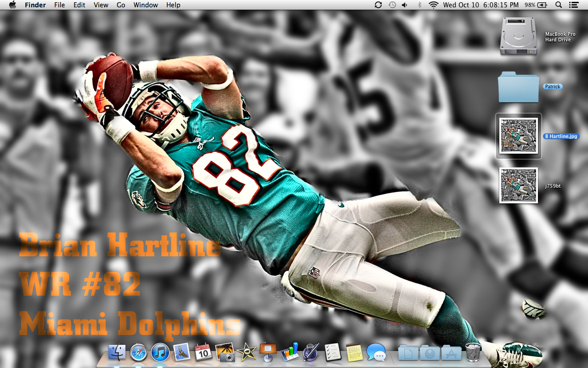Open Finder from the Dock
The image size is (588, 368).
117,352
